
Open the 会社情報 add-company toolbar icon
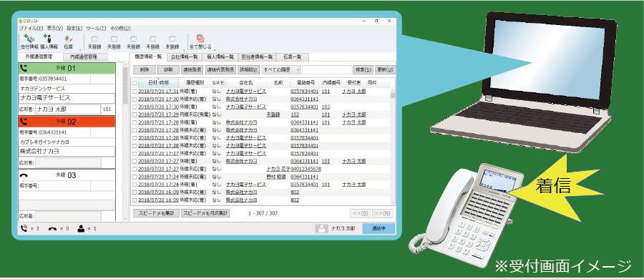pyautogui.click(x=29, y=39)
